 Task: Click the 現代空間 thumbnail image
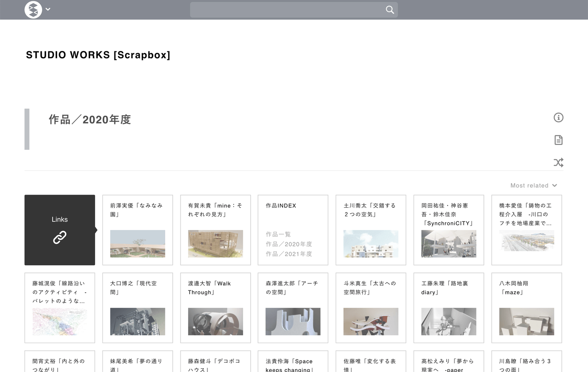click(138, 321)
